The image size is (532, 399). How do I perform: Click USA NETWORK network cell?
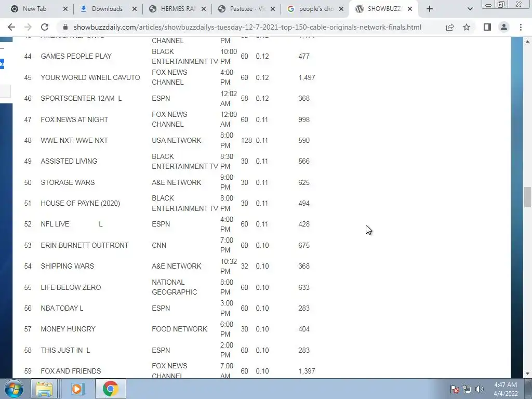click(177, 140)
